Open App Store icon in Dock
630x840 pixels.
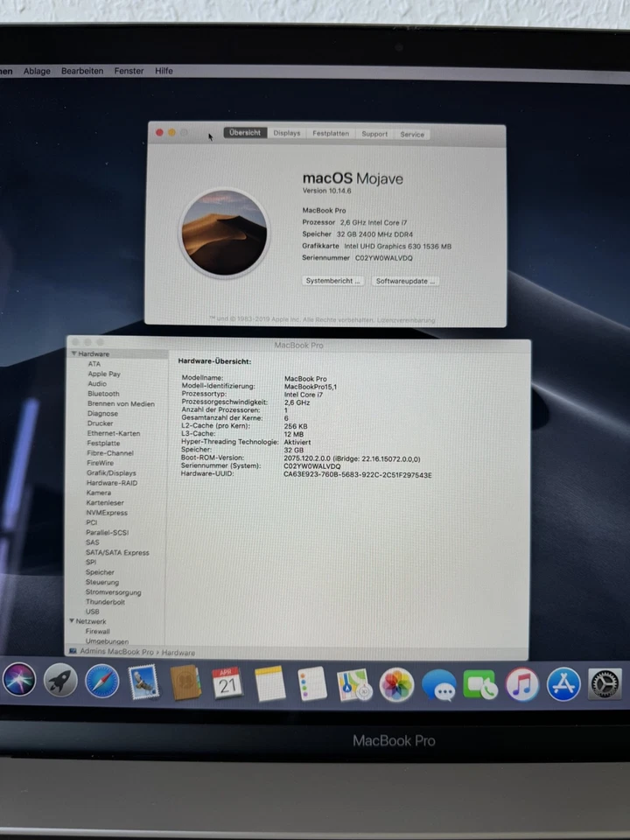[563, 684]
